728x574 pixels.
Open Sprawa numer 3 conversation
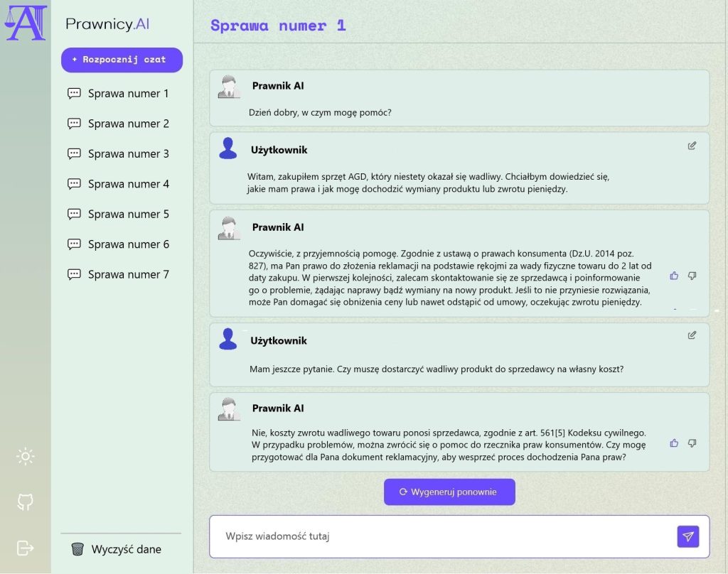(119, 154)
